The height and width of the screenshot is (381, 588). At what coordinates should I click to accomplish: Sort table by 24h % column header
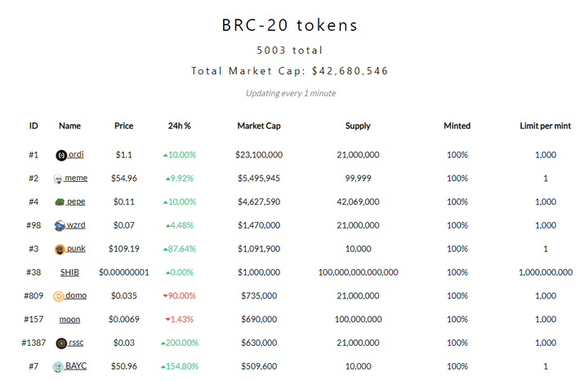[x=179, y=126]
